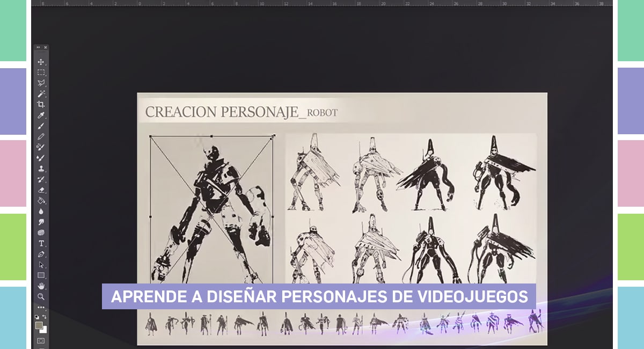Select the Move tool
644x349 pixels.
tap(41, 62)
